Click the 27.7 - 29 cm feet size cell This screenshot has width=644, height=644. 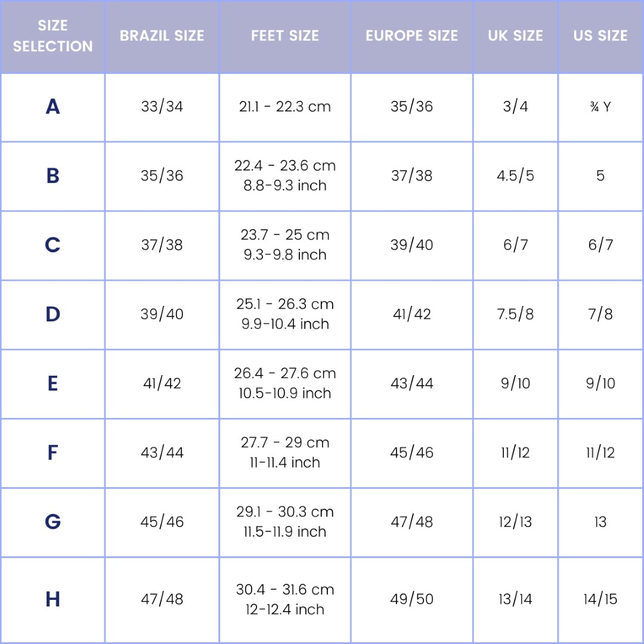point(285,453)
